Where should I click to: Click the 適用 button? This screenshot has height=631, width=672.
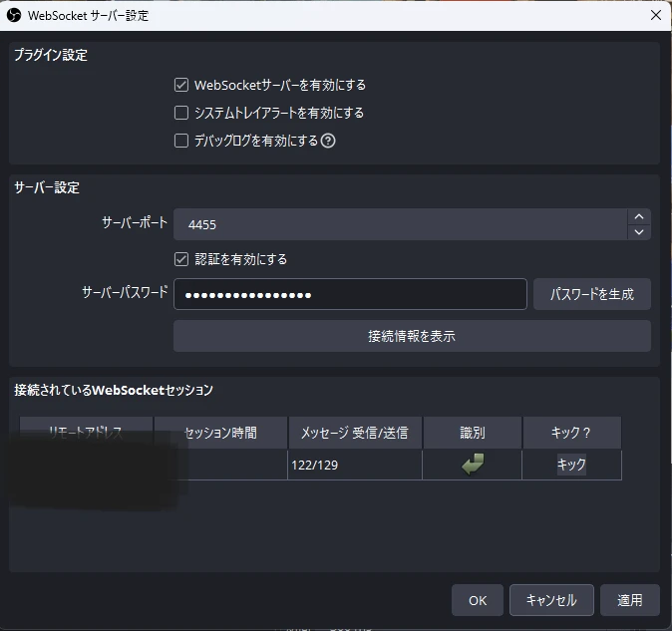(630, 600)
